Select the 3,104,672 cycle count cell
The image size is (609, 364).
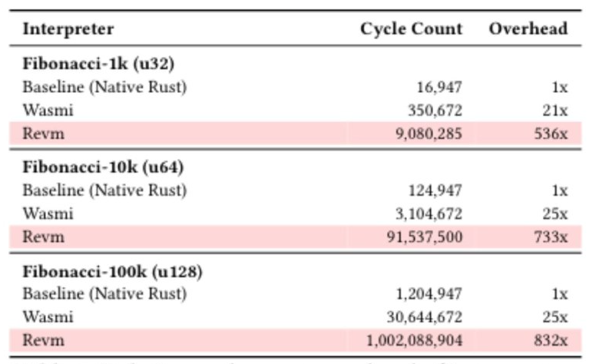pos(429,213)
